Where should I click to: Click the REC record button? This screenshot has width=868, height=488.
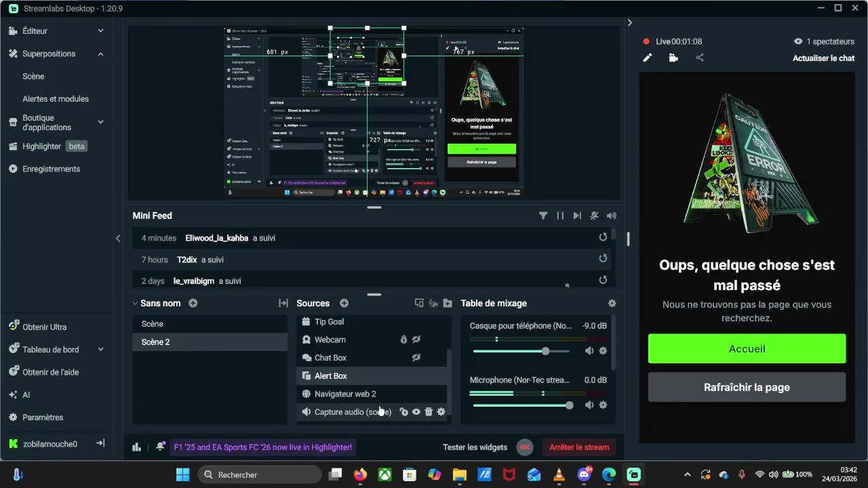[x=524, y=447]
